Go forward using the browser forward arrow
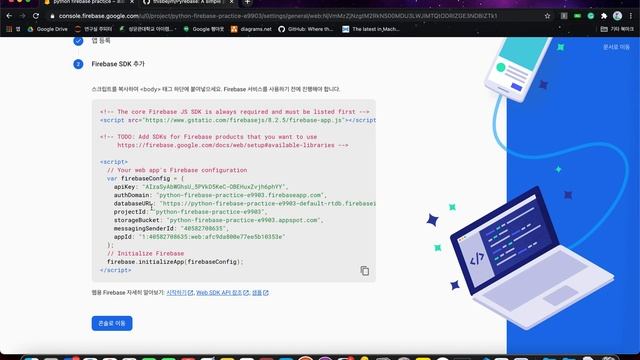This screenshot has width=640, height=360. (22, 16)
